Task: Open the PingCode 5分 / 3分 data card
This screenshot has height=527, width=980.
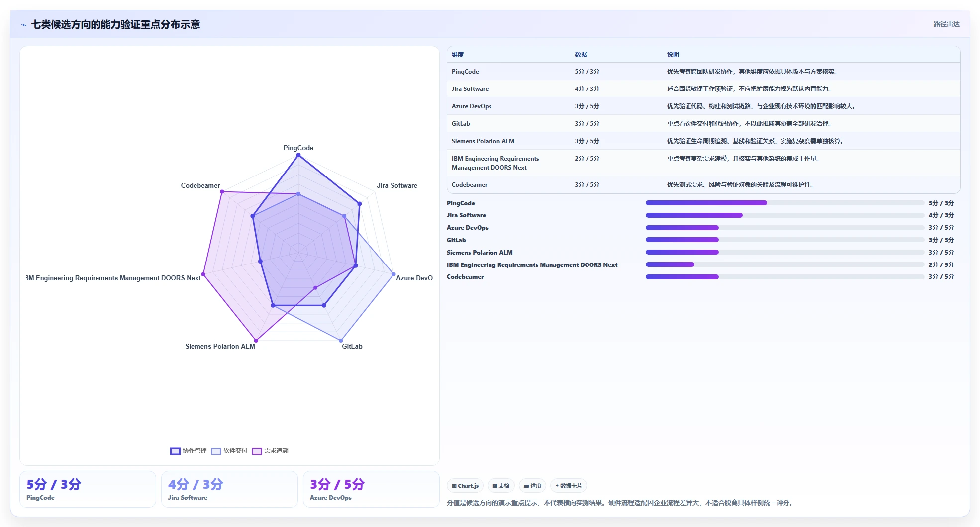Action: pos(88,489)
